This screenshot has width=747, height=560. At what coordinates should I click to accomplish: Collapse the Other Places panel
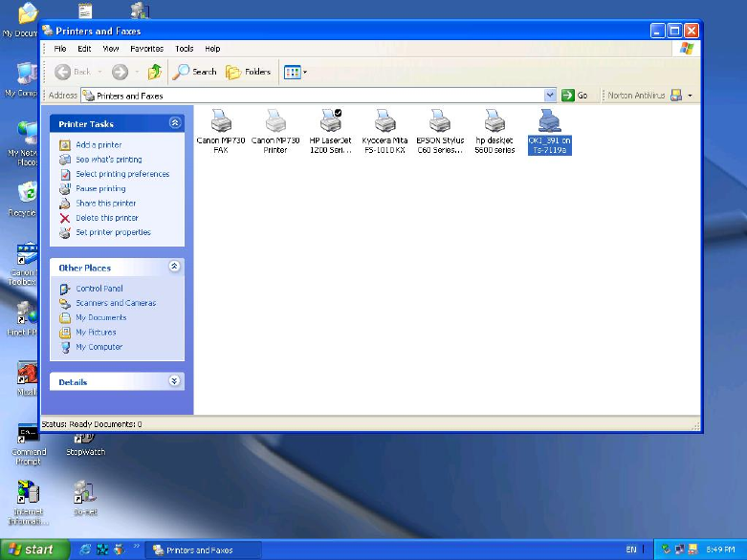coord(174,267)
